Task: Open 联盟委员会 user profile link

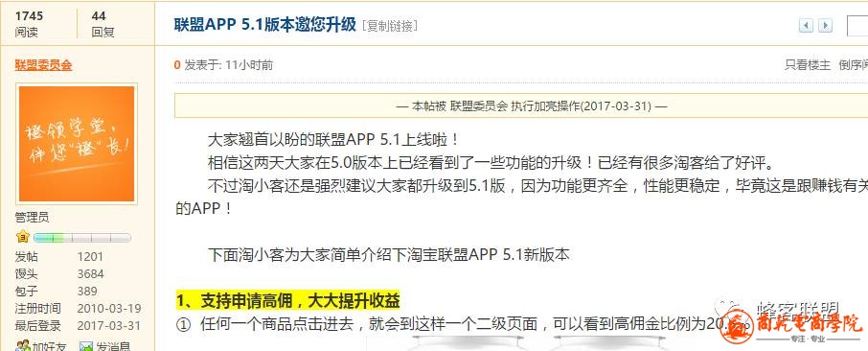Action: click(43, 65)
